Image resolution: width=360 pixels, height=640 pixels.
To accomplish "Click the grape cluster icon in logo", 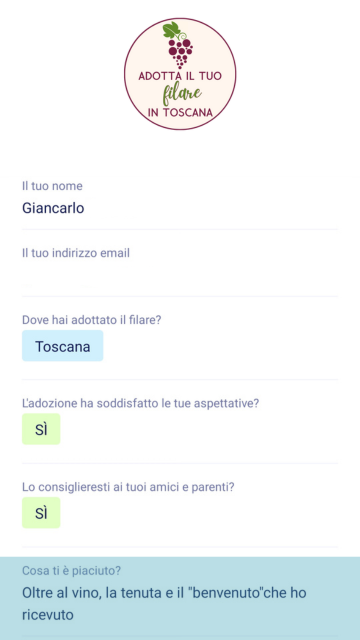I will pyautogui.click(x=180, y=52).
